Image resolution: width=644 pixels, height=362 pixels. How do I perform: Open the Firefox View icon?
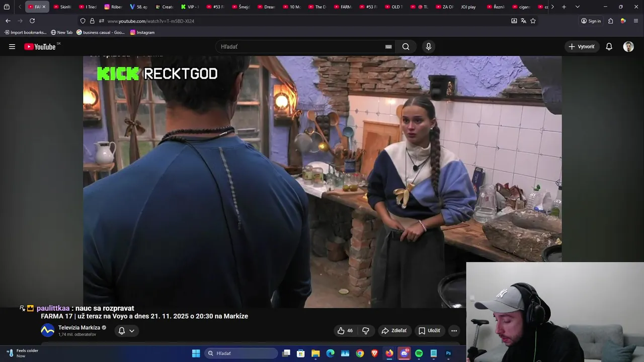tap(7, 7)
